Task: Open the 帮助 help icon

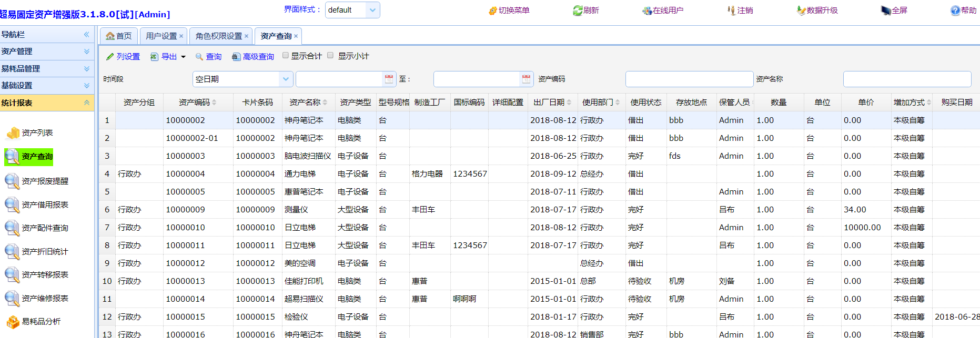Action: [x=955, y=11]
